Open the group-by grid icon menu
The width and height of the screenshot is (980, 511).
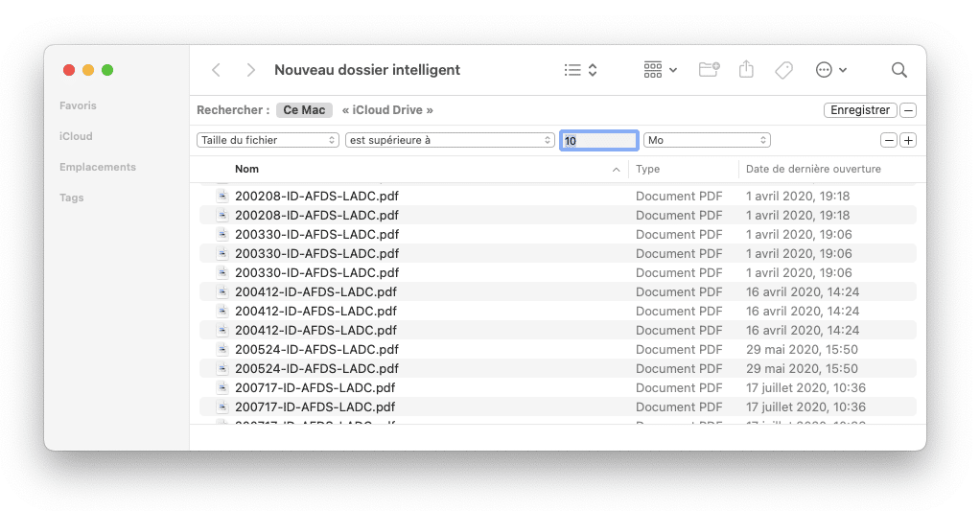pos(660,70)
